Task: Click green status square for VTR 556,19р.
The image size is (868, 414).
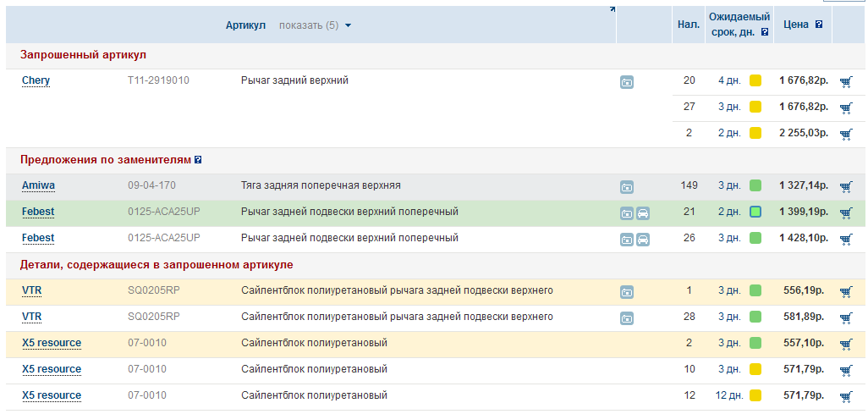Action: click(x=755, y=290)
